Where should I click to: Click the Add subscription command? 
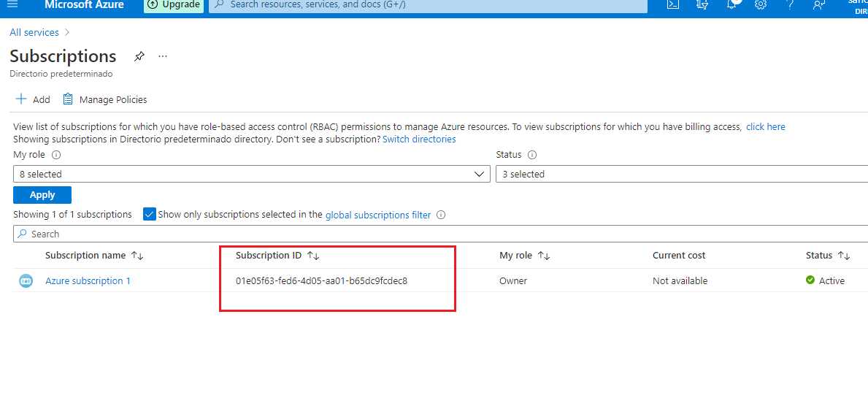point(33,99)
